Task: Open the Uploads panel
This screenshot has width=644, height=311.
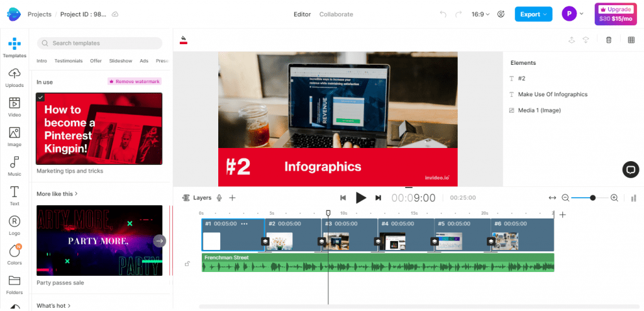Action: pos(14,77)
